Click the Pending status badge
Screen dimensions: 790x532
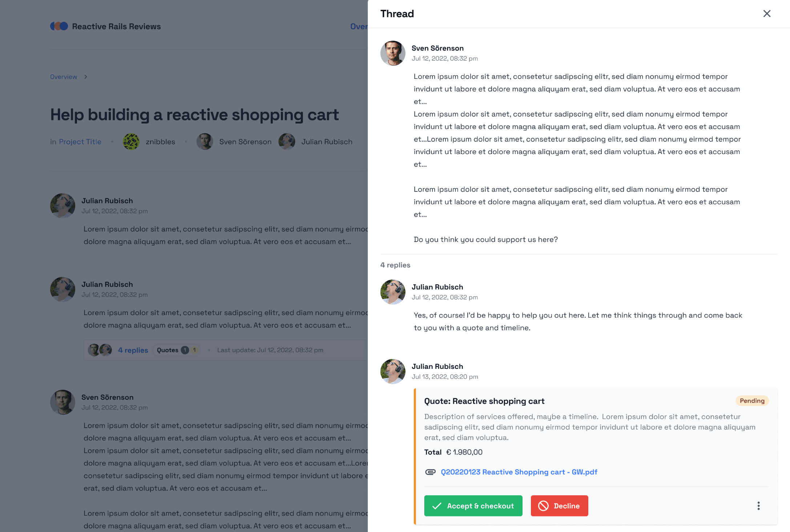tap(752, 401)
